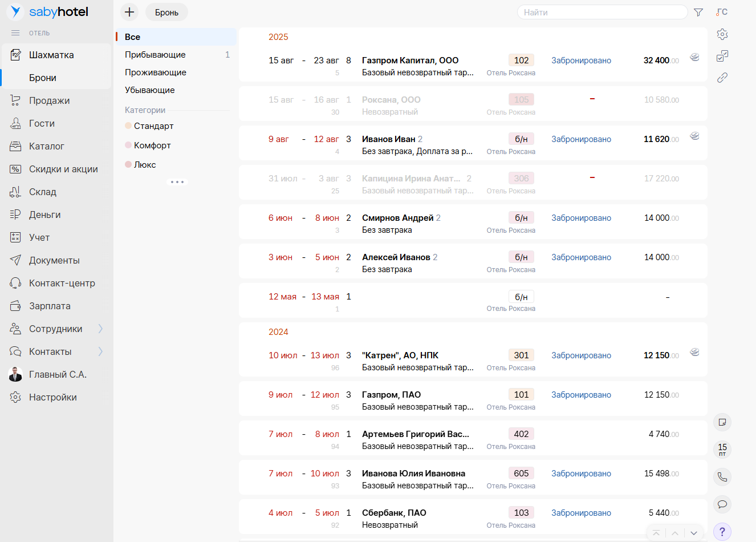This screenshot has width=756, height=542.
Task: Click the question mark help icon
Action: click(x=722, y=532)
